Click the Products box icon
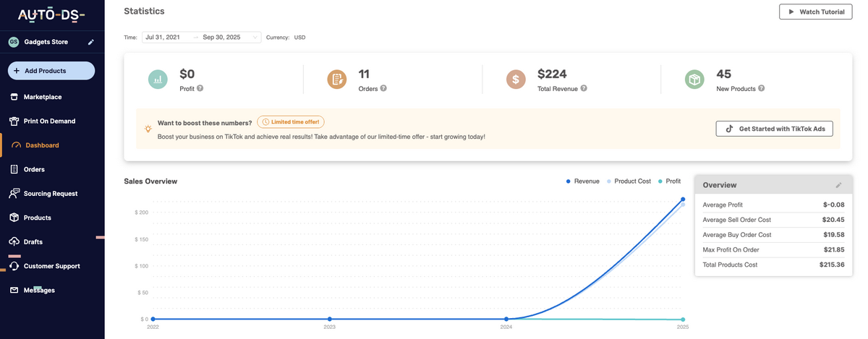 [x=14, y=218]
